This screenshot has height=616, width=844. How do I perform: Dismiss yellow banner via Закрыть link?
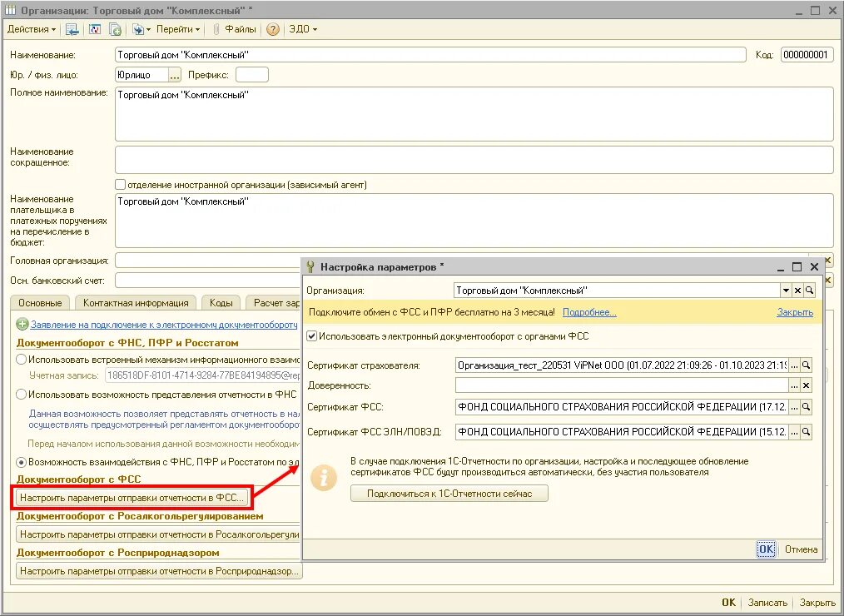pos(795,312)
